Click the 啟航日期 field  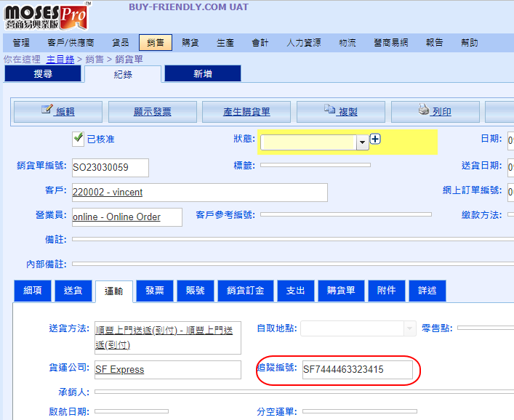[132, 411]
